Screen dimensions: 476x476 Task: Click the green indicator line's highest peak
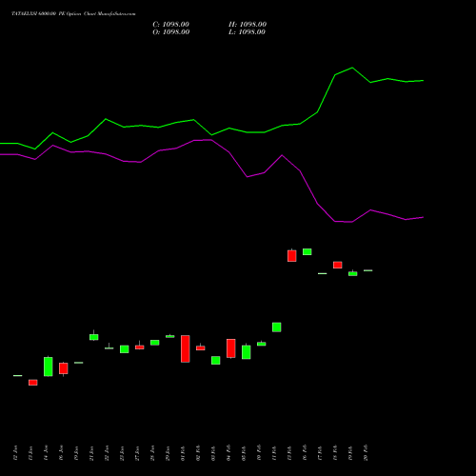pos(352,68)
